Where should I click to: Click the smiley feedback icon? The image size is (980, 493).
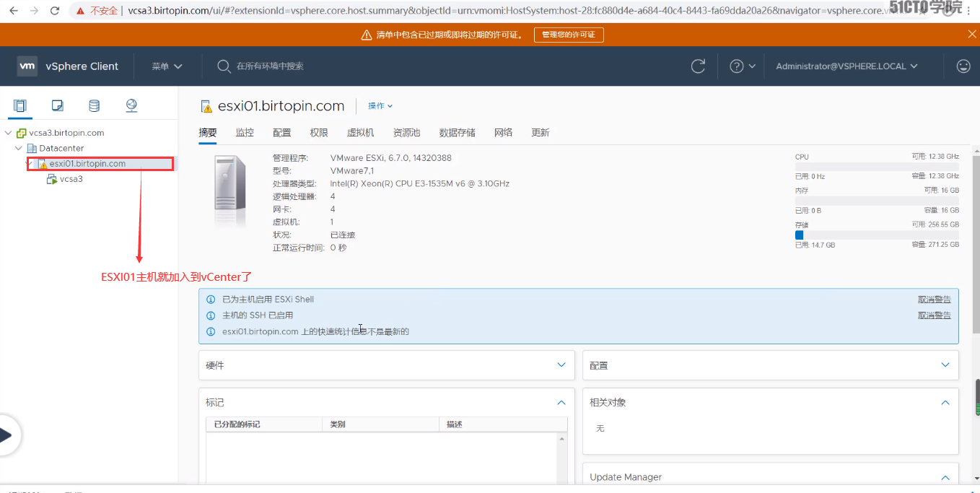[x=963, y=66]
